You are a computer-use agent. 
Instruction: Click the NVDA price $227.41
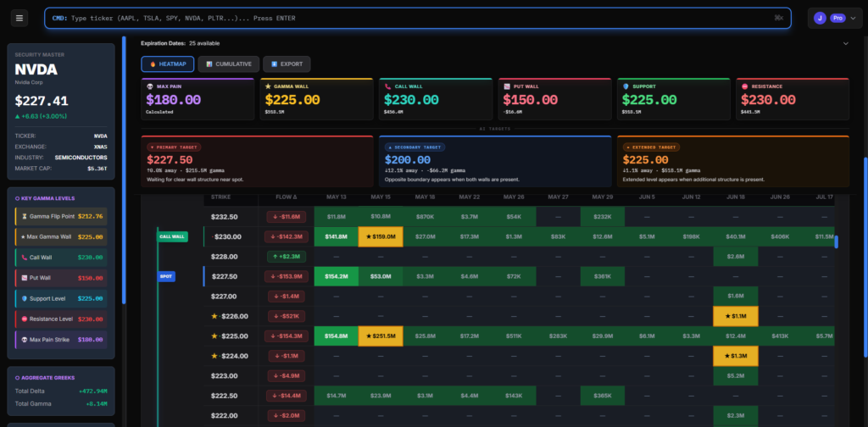click(42, 101)
